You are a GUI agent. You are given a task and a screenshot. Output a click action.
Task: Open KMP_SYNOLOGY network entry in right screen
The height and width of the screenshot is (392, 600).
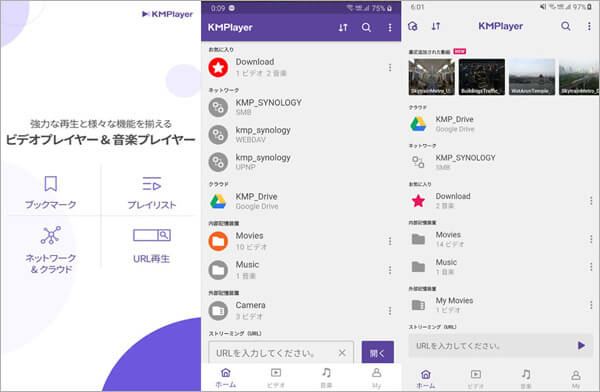[501, 162]
